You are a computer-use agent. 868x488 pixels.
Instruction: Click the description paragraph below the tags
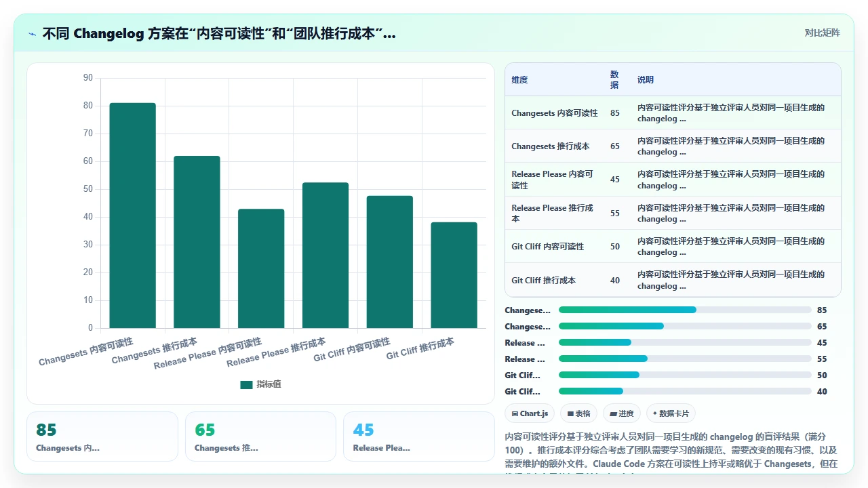[673, 451]
